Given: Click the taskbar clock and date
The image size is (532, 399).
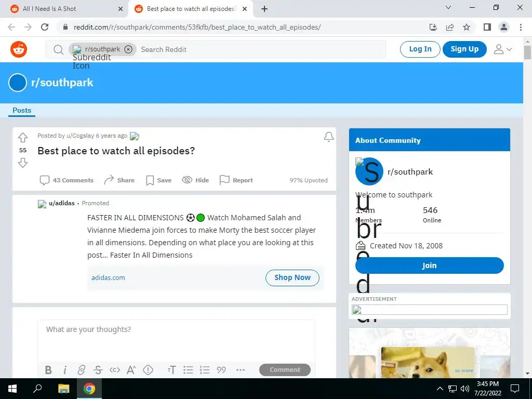Looking at the screenshot, I should tap(487, 389).
